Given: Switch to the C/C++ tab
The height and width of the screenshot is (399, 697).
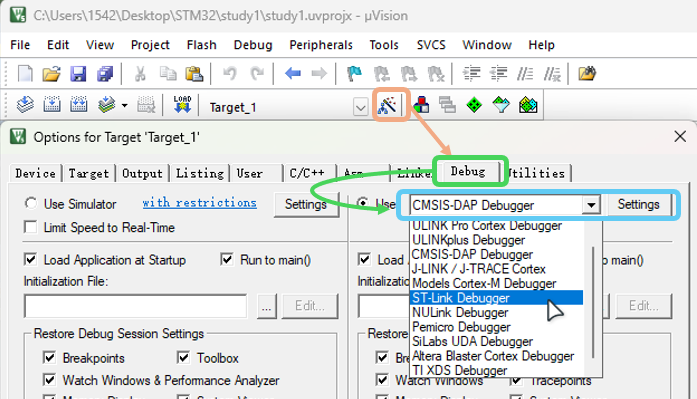Looking at the screenshot, I should pos(307,173).
